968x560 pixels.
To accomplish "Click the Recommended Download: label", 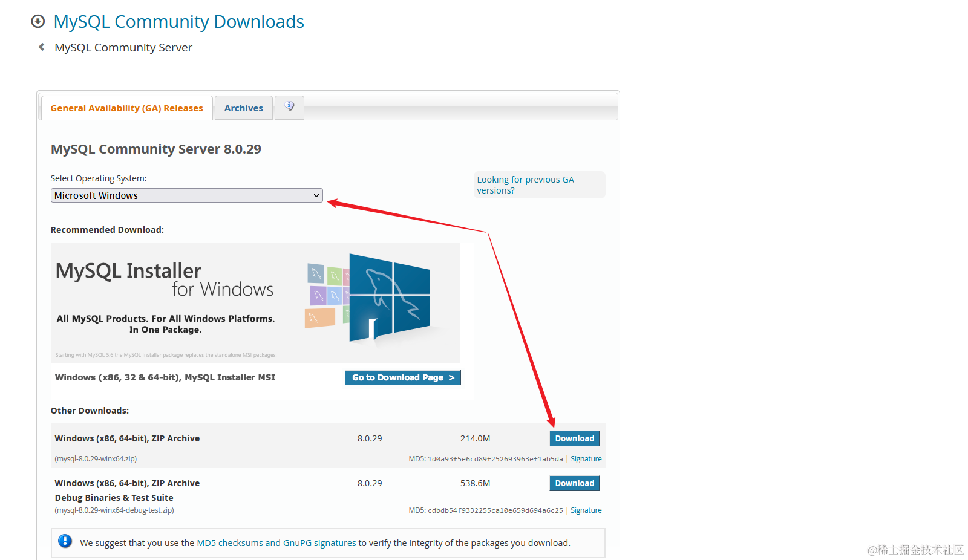I will pos(107,230).
